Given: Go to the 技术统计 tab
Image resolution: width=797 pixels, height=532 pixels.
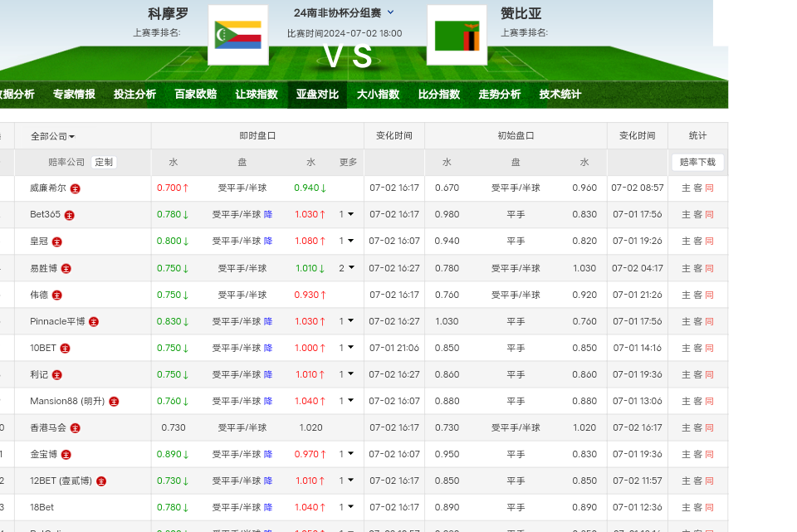Looking at the screenshot, I should (x=560, y=95).
